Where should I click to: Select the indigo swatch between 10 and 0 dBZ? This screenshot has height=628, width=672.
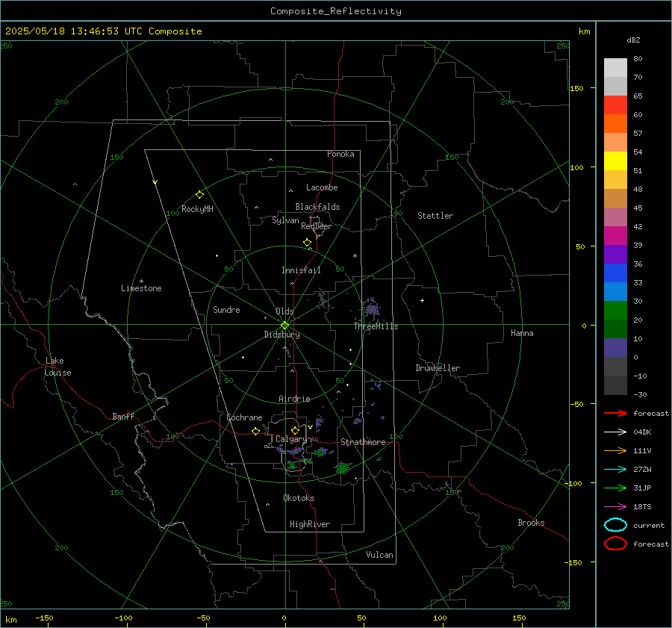click(615, 347)
